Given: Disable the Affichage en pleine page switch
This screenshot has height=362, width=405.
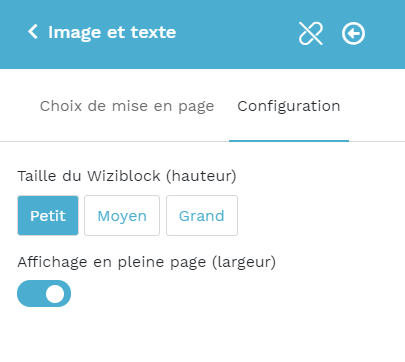Looking at the screenshot, I should coord(44,294).
